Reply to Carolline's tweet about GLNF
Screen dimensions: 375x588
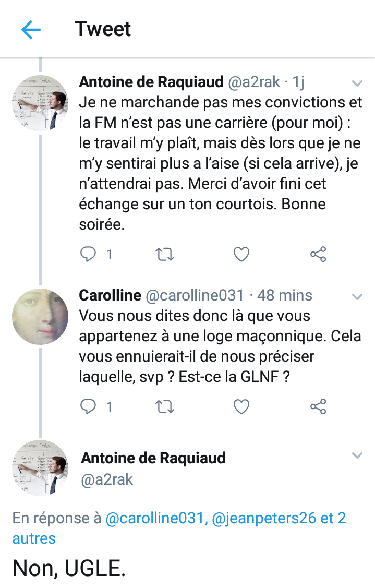pos(88,406)
